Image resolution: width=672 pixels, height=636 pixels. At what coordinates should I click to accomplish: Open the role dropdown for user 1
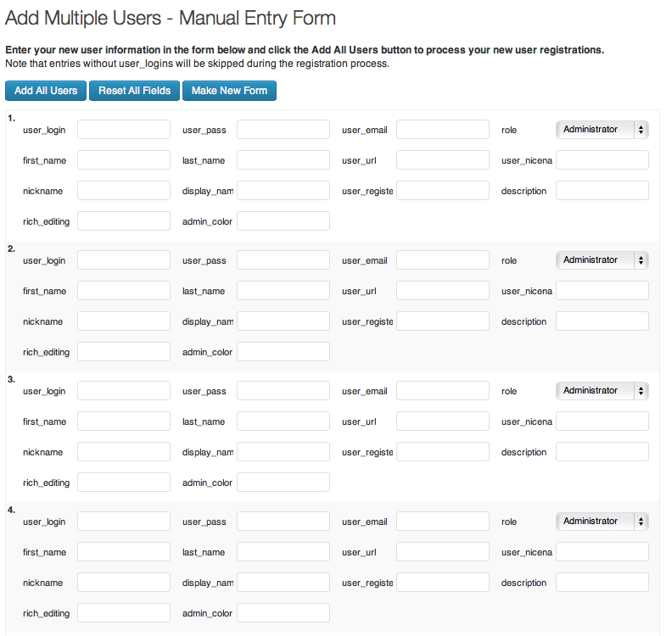(x=602, y=130)
